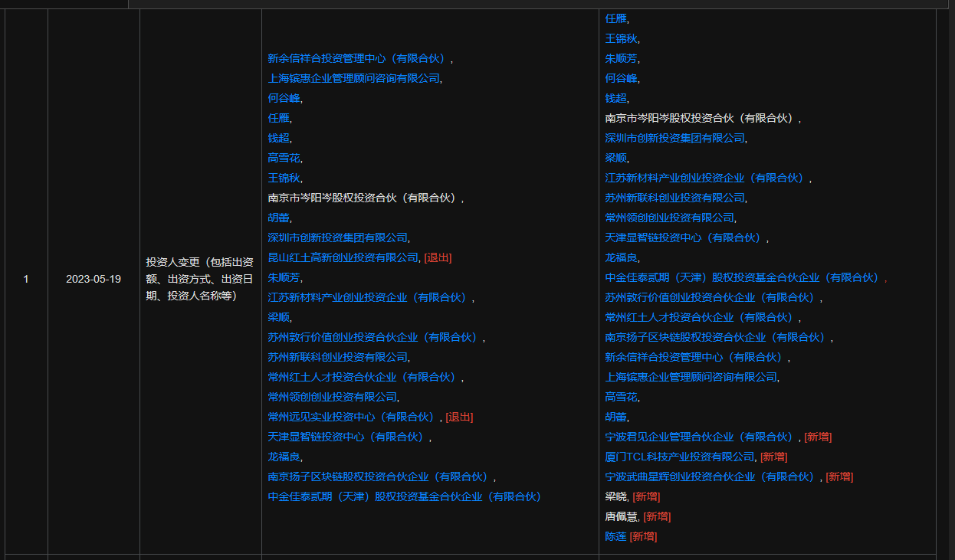Open 王锦秋 in the before-change list
955x560 pixels.
tap(283, 178)
